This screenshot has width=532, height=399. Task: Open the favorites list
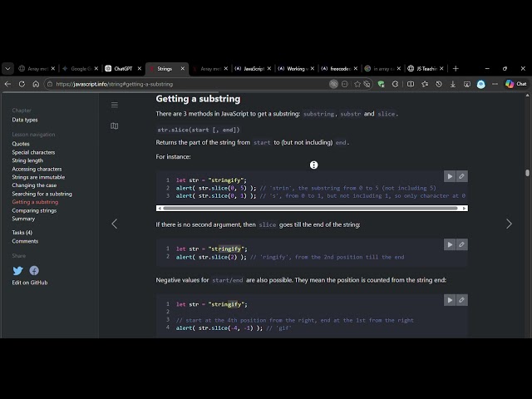click(425, 84)
